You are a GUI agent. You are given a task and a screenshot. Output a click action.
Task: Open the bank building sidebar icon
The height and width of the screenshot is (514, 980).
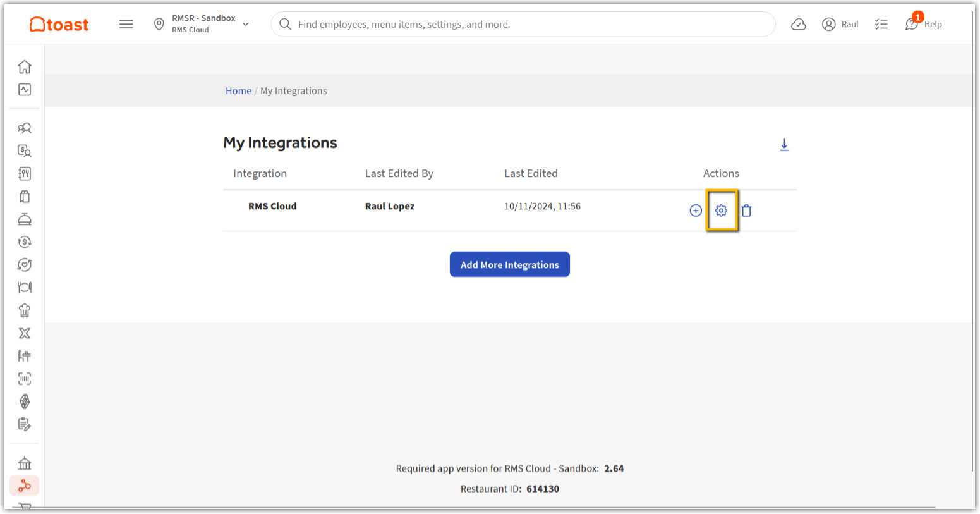tap(25, 463)
